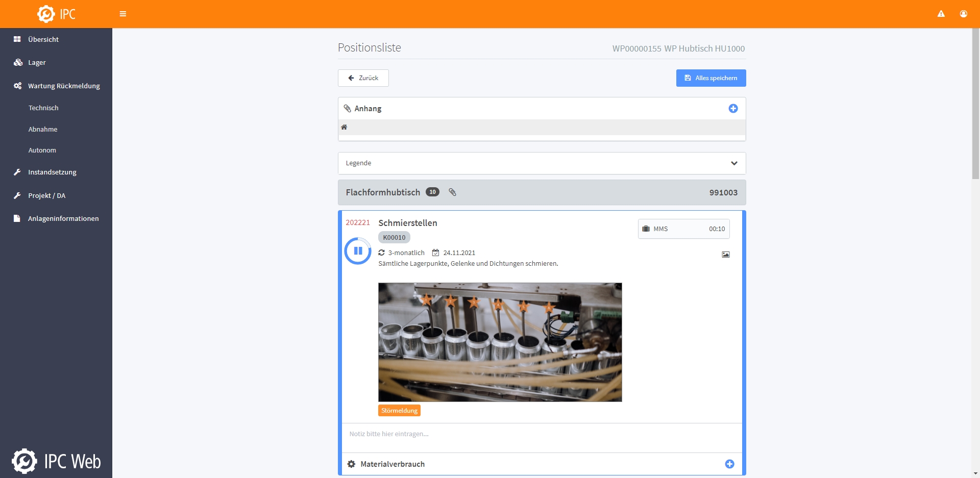Click the Anhang paperclip icon
This screenshot has width=980, height=478.
348,108
